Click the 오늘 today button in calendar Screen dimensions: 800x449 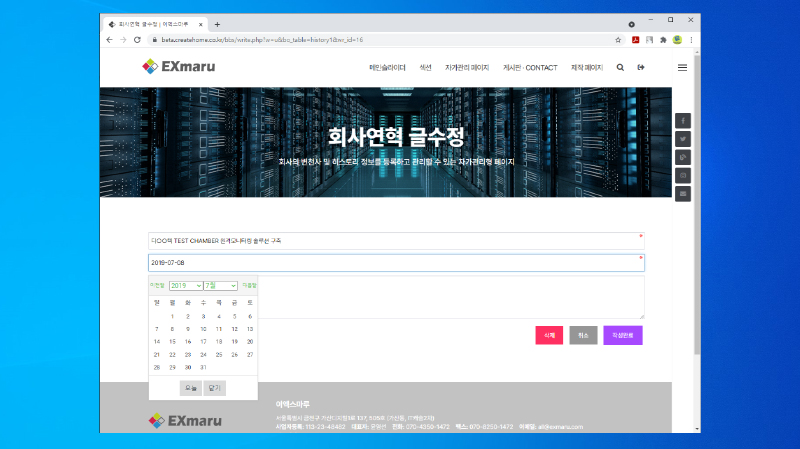191,388
